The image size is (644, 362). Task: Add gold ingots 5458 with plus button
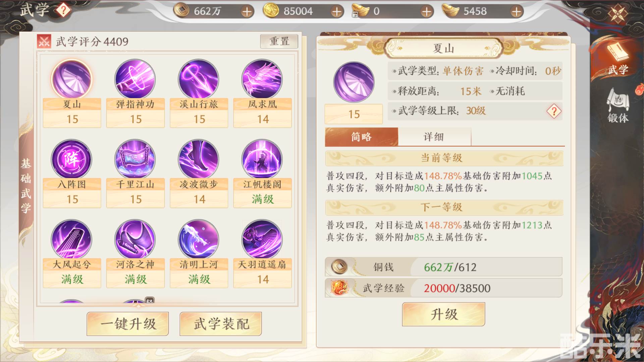(517, 12)
